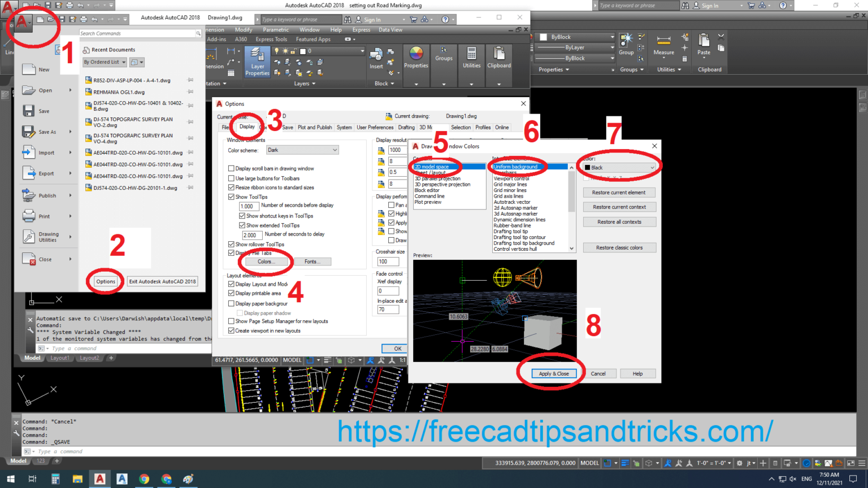The width and height of the screenshot is (868, 488).
Task: Disable Display printable area checkbox
Action: (x=231, y=293)
